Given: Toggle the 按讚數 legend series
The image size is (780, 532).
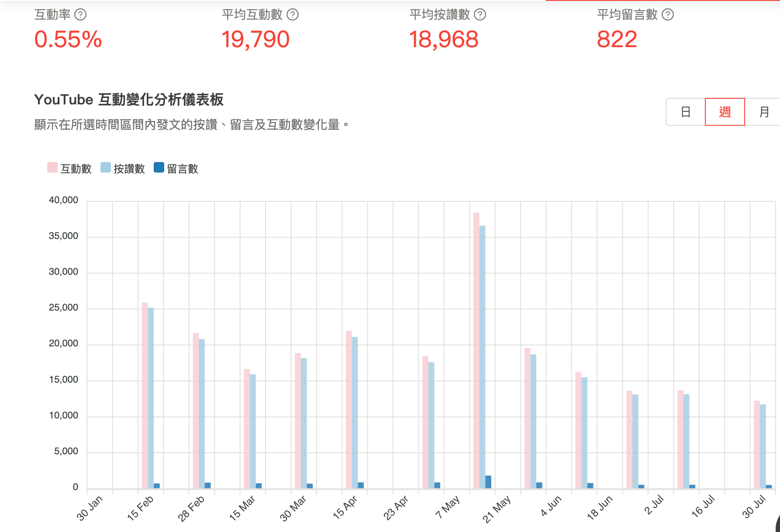Looking at the screenshot, I should point(123,169).
